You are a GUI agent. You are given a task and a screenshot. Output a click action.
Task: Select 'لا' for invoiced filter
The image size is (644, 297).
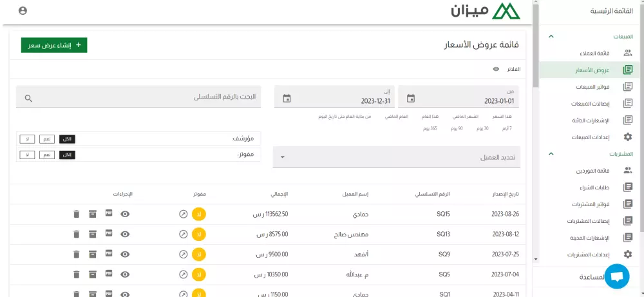[27, 155]
